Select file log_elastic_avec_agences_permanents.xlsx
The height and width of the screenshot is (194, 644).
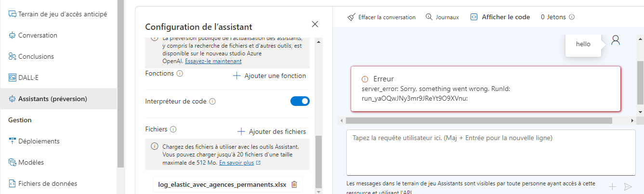(222, 184)
